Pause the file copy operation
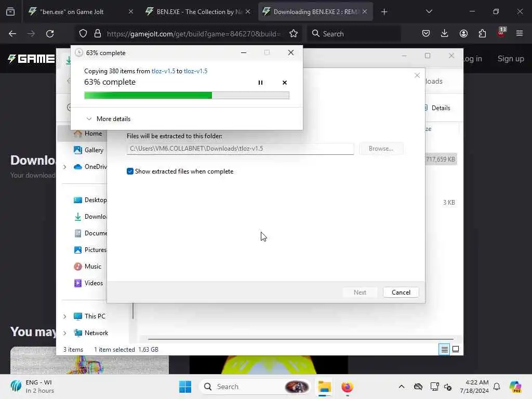This screenshot has height=399, width=532. [260, 83]
